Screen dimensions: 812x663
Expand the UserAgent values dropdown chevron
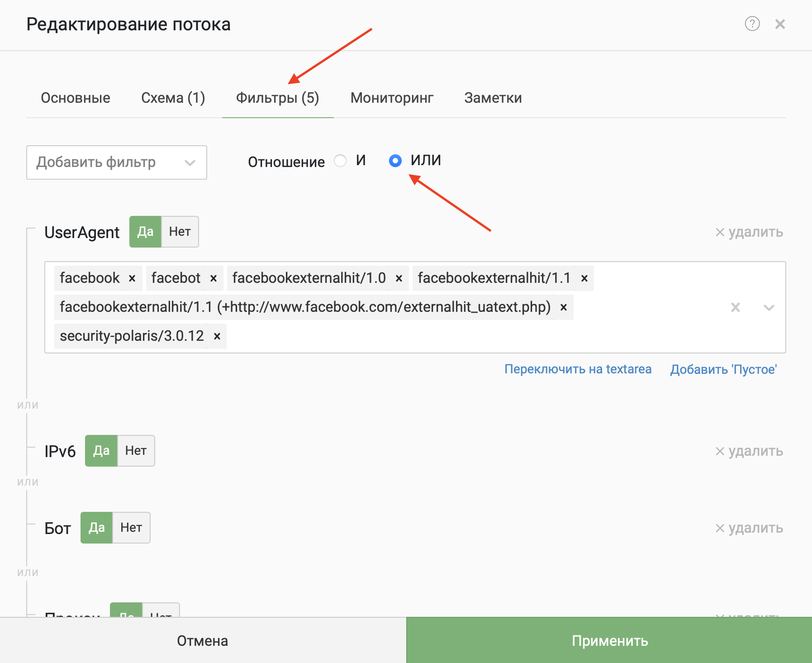769,308
